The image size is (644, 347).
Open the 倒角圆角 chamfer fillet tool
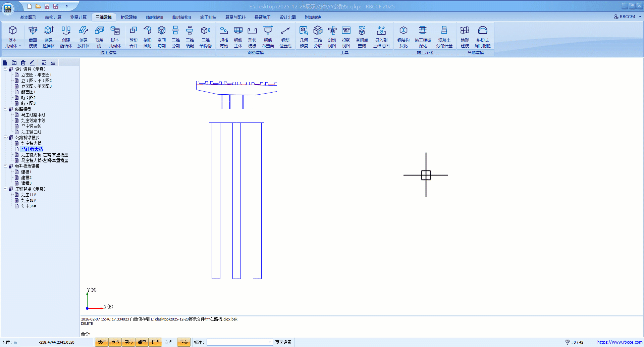tap(148, 36)
